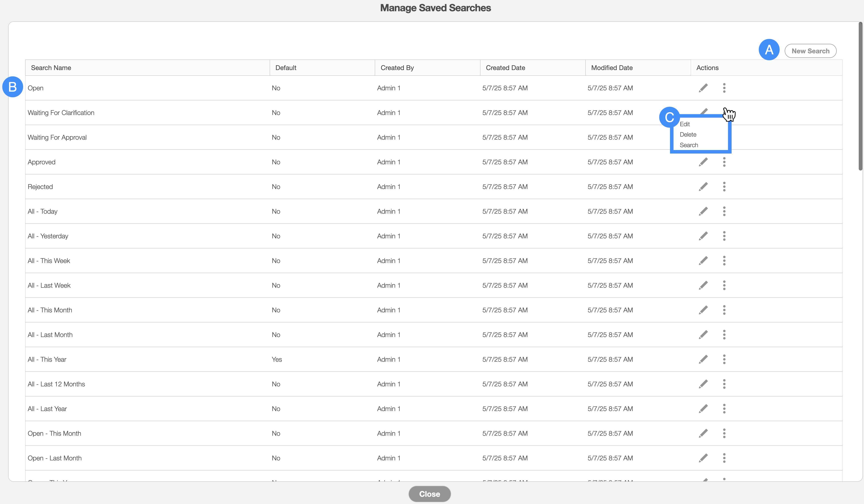Viewport: 864px width, 504px height.
Task: Click the New Search button
Action: 810,51
